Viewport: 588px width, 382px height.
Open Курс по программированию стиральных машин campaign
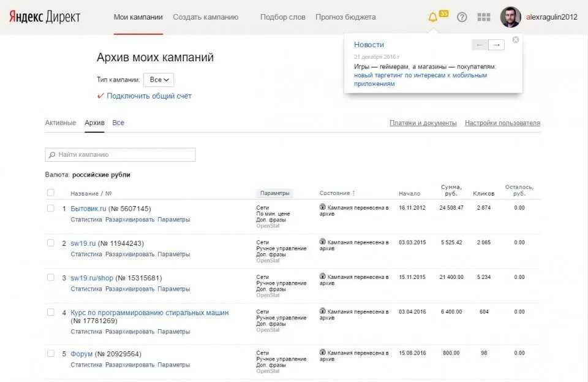click(149, 313)
